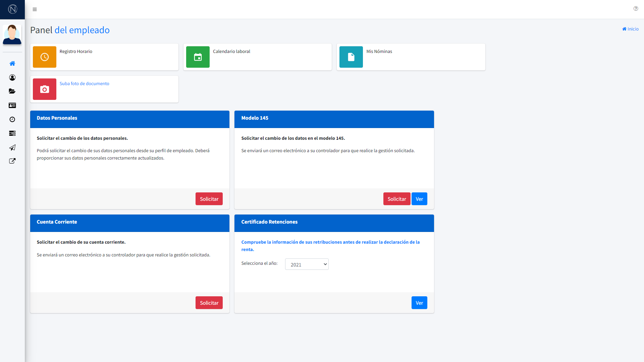The image size is (644, 362).
Task: Expand the year selection dropdown showing 2021
Action: coord(307,264)
